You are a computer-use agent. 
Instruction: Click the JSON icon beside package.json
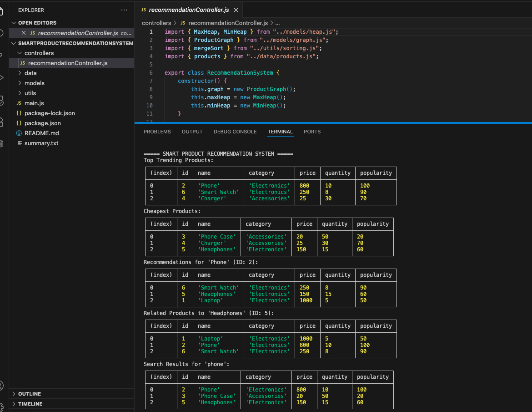19,123
